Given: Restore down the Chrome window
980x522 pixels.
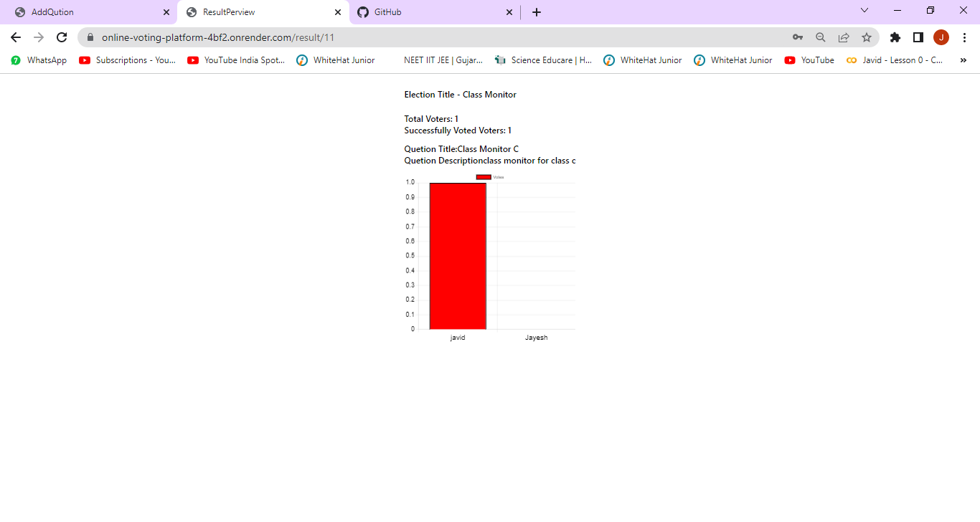Looking at the screenshot, I should 930,10.
